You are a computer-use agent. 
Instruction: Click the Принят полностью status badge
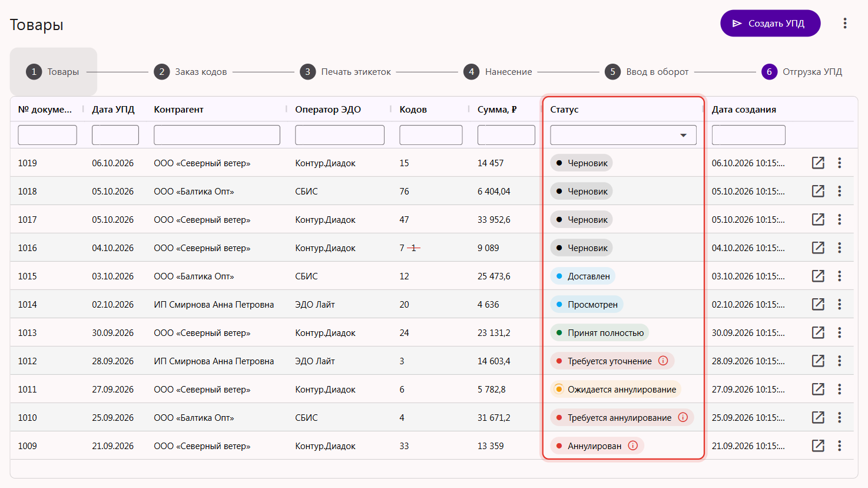[599, 332]
